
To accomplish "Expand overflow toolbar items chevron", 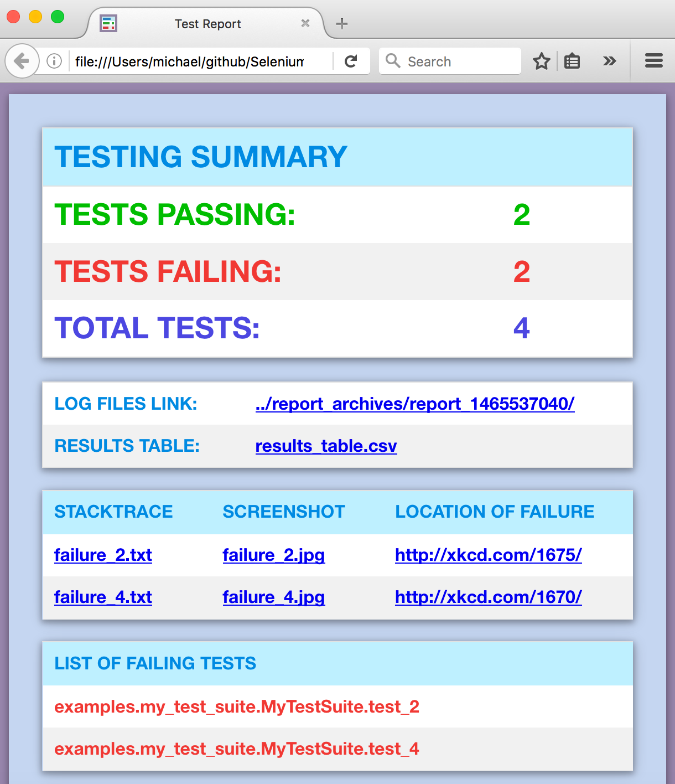I will (x=610, y=61).
